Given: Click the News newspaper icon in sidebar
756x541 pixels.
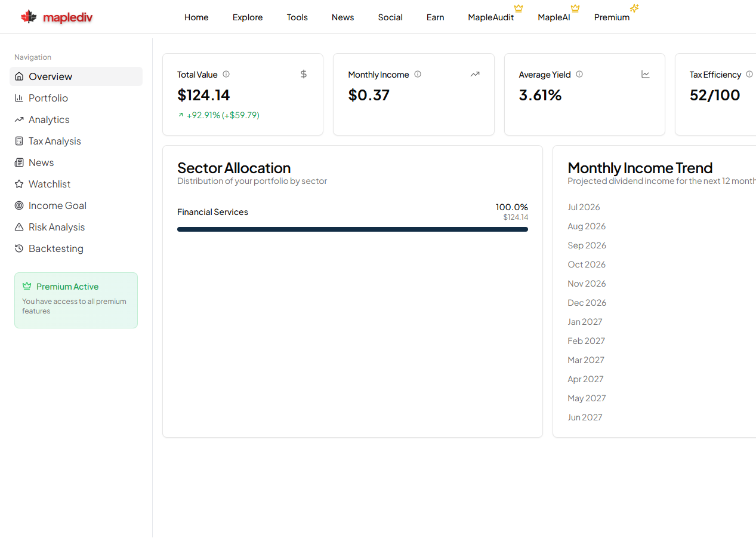Looking at the screenshot, I should 19,162.
